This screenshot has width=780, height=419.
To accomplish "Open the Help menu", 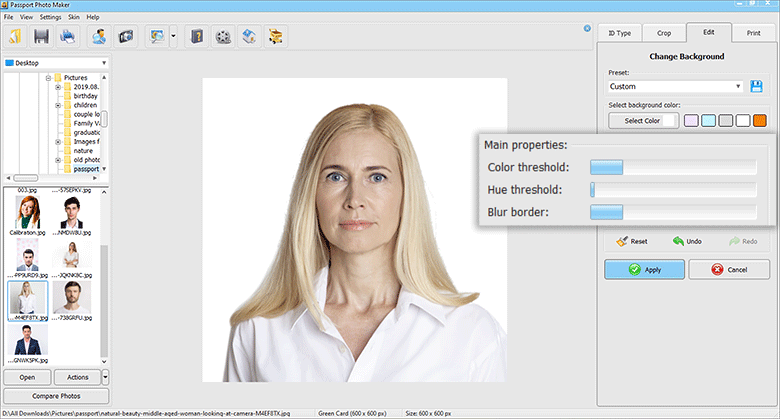I will coord(93,17).
